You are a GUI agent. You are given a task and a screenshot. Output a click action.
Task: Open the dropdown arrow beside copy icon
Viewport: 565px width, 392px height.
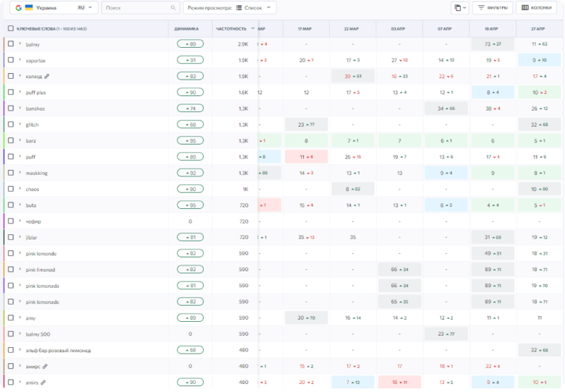tap(464, 7)
